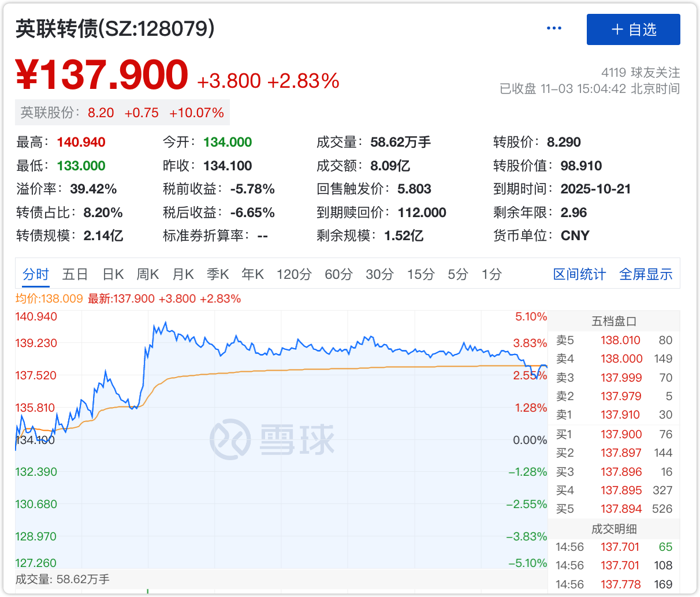This screenshot has width=700, height=597.
Task: Switch to the 分时 chart tab
Action: click(x=36, y=274)
